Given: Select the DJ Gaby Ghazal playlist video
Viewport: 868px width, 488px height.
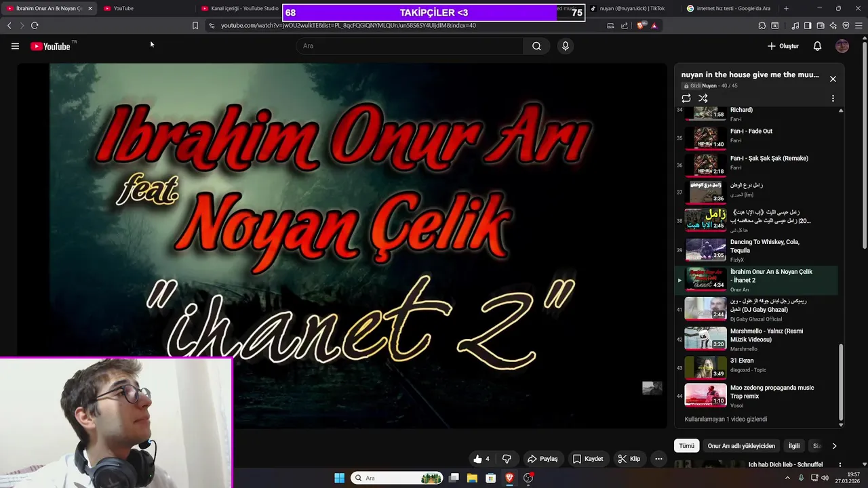Looking at the screenshot, I should click(756, 309).
